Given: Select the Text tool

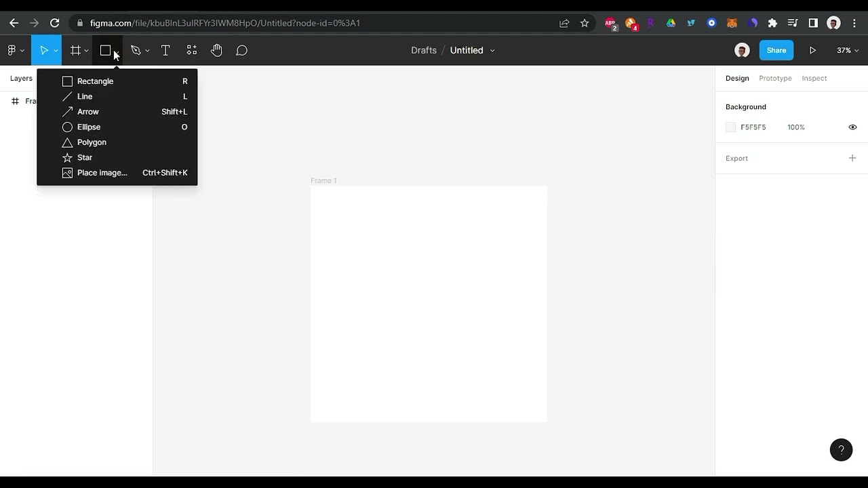Looking at the screenshot, I should 165,50.
